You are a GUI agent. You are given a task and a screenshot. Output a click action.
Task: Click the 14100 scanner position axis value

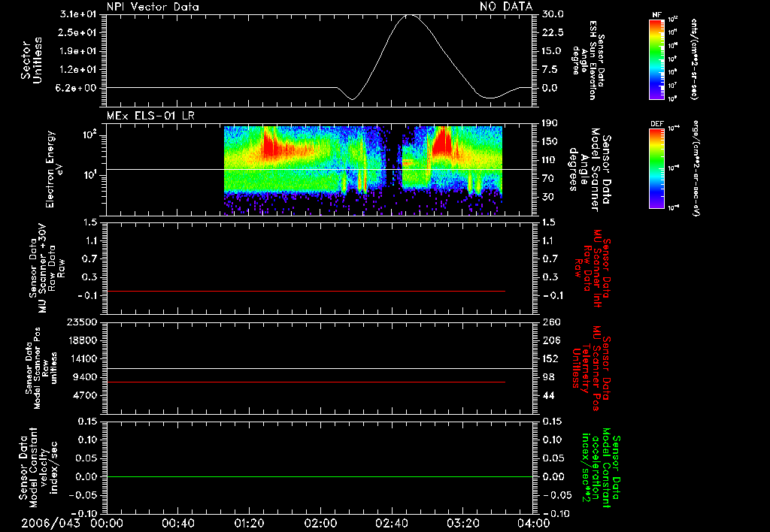(82, 358)
